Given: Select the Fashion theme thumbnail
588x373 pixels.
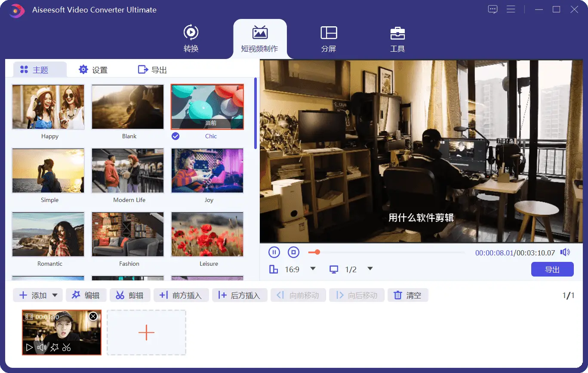Looking at the screenshot, I should [x=127, y=234].
